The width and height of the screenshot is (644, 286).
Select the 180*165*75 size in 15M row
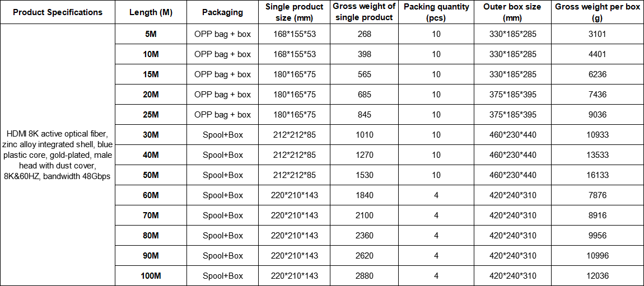[295, 74]
